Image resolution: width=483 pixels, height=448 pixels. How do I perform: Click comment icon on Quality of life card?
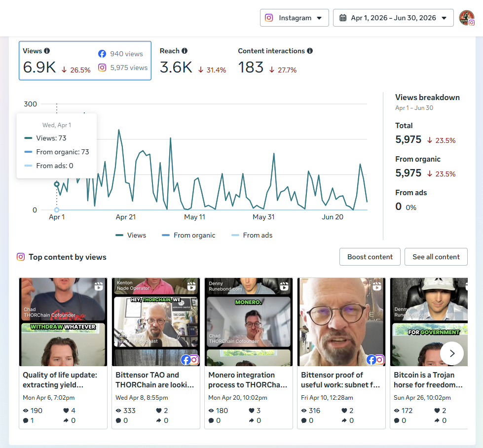(x=26, y=420)
